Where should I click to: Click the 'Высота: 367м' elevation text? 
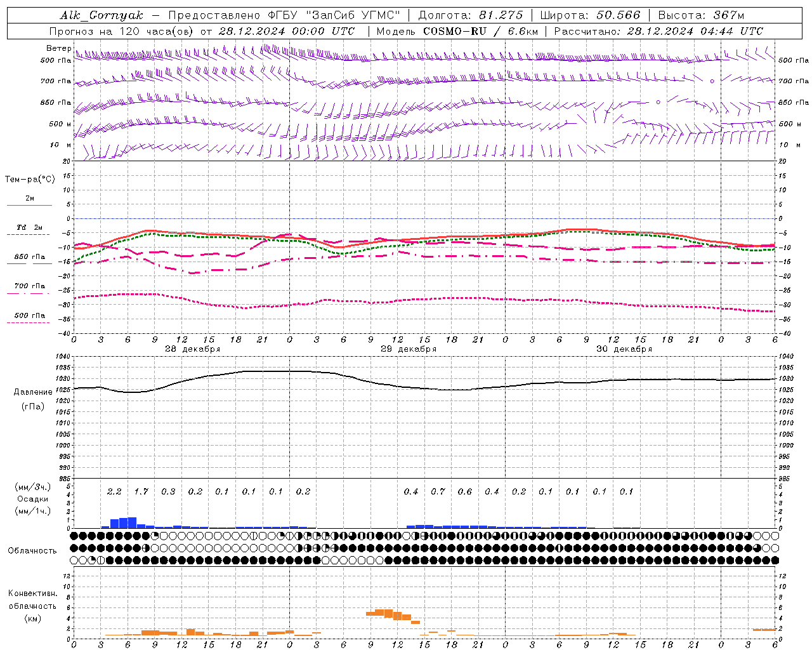pos(701,15)
